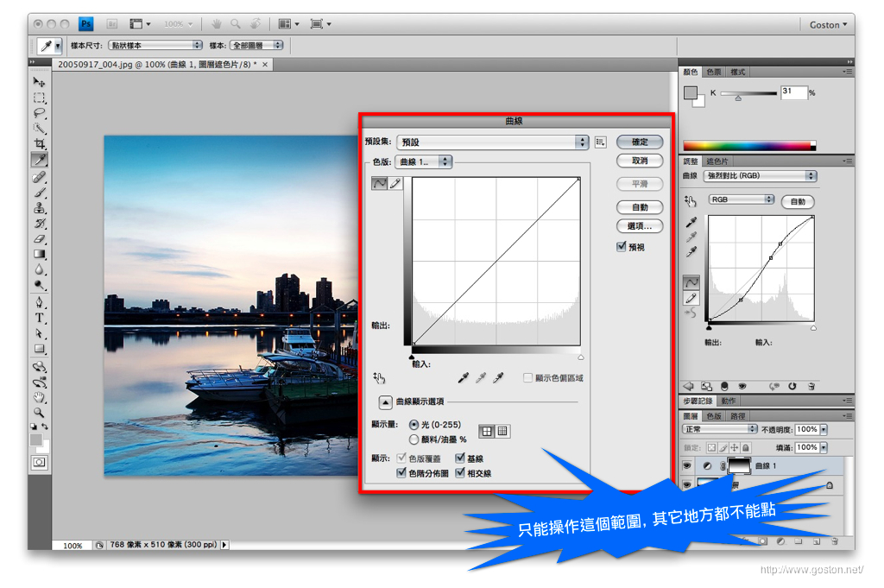Open the 預設集 preset dropdown

(x=493, y=142)
